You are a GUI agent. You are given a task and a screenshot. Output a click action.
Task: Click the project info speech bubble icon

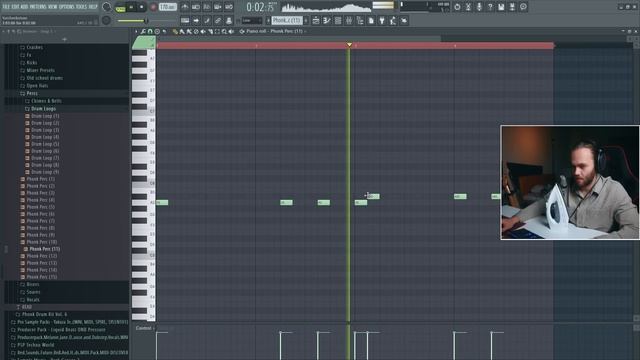pyautogui.click(x=523, y=7)
